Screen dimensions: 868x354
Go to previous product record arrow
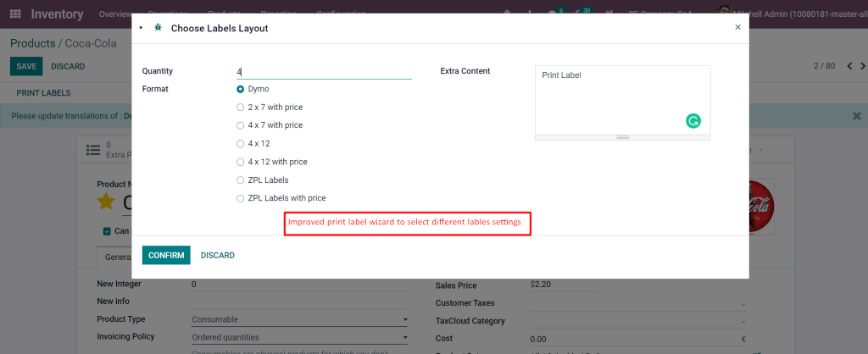click(849, 66)
